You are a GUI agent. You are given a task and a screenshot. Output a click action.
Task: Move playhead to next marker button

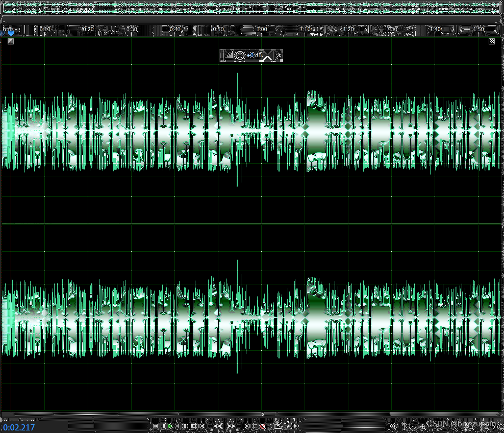click(247, 426)
